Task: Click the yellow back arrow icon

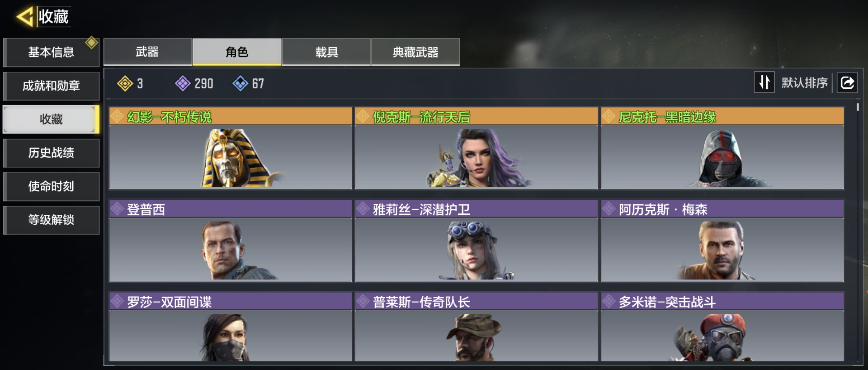Action: pos(25,16)
